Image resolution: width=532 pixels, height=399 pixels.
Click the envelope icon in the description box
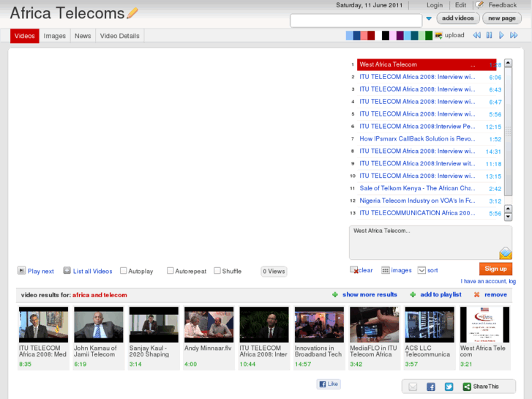[505, 253]
